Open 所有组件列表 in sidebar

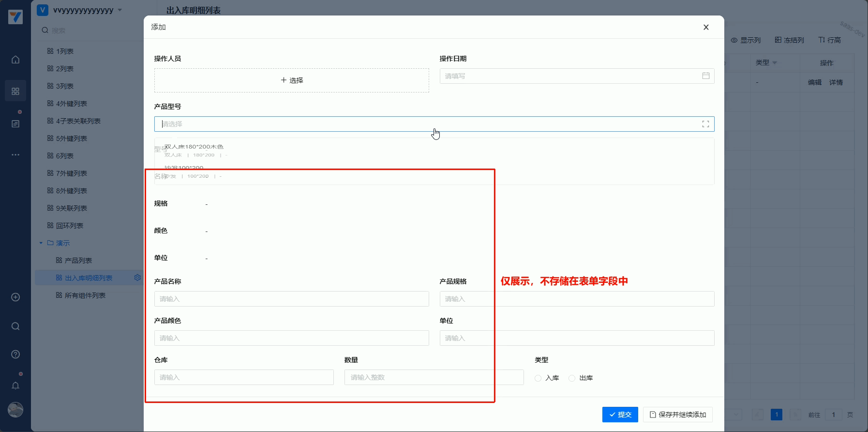coord(85,295)
